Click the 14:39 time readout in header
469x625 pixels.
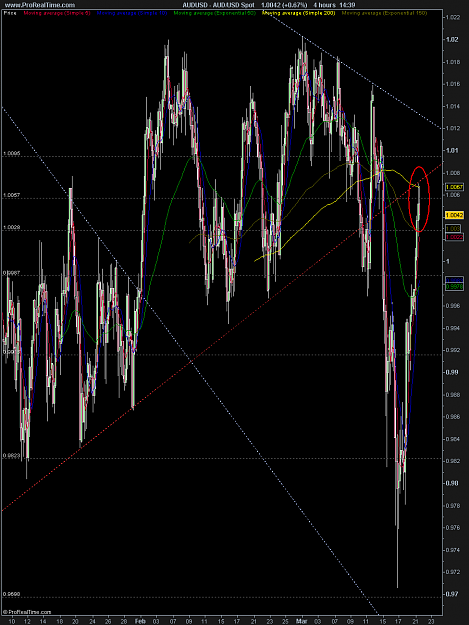(348, 5)
